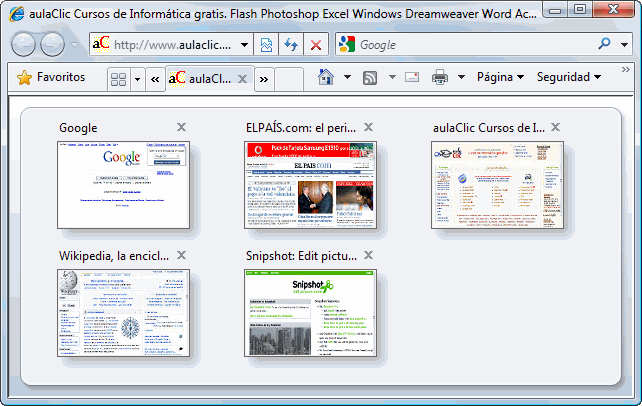This screenshot has height=406, width=642.
Task: Click the Read mail icon
Action: [411, 77]
